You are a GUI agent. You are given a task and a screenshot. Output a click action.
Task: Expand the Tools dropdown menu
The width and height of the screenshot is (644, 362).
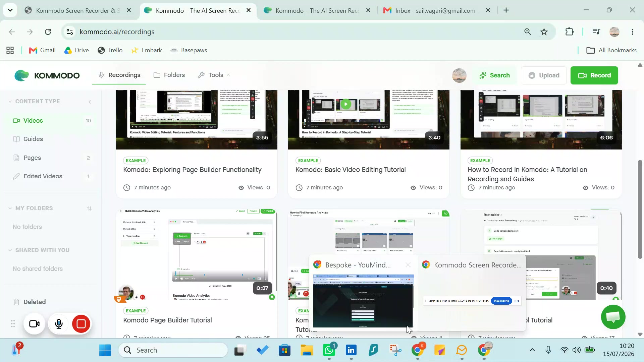coord(214,75)
